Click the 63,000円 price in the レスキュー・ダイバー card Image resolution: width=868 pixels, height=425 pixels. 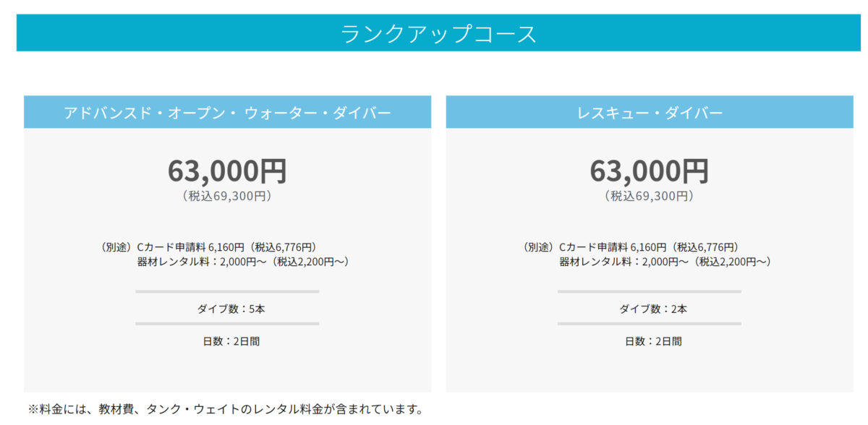pos(650,171)
